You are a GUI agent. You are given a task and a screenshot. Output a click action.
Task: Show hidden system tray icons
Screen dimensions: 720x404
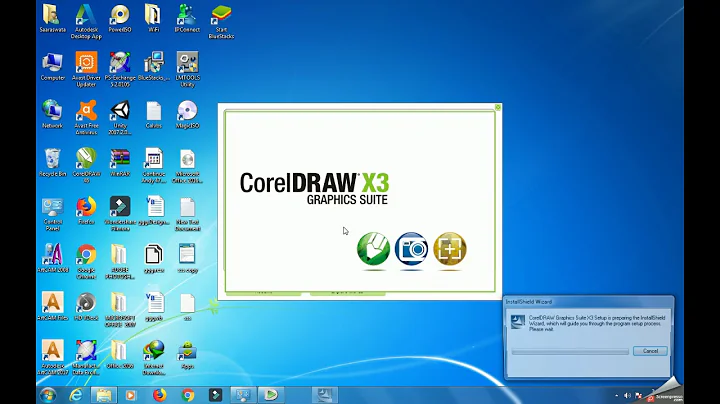pyautogui.click(x=616, y=395)
